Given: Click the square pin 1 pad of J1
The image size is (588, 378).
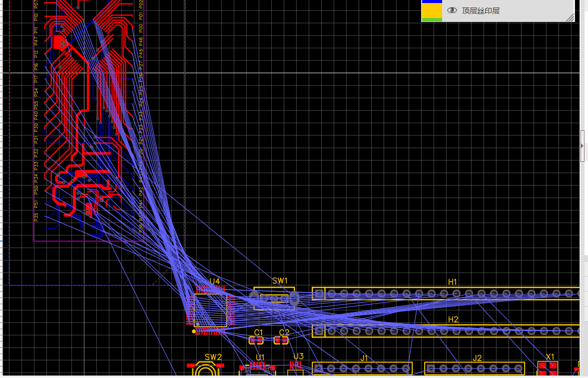Looking at the screenshot, I should [x=319, y=369].
